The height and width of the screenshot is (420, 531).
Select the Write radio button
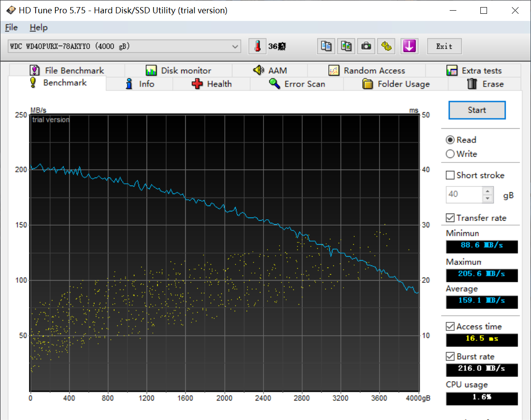(450, 154)
